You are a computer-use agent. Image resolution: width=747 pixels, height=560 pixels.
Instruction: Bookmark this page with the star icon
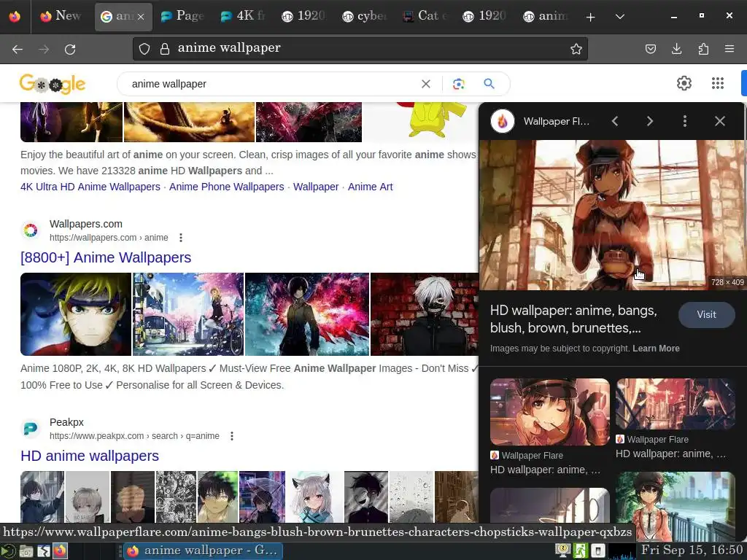(576, 49)
